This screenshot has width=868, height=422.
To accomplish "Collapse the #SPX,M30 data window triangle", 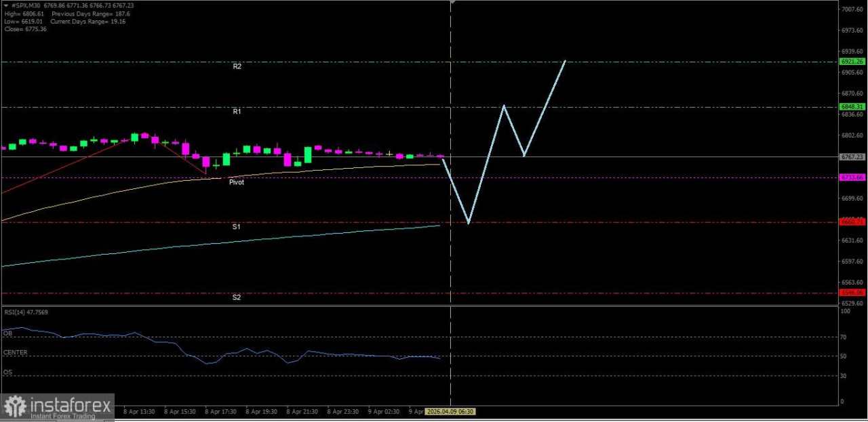I will 7,5.
